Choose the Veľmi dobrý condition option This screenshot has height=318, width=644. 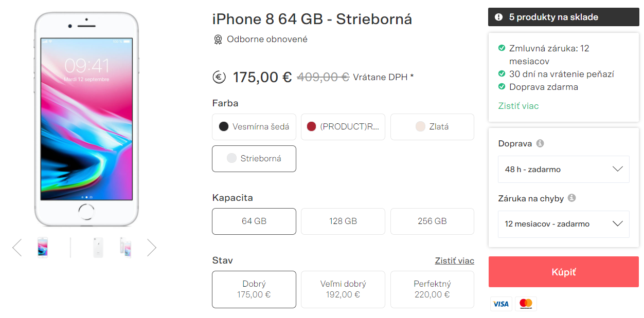click(x=343, y=289)
